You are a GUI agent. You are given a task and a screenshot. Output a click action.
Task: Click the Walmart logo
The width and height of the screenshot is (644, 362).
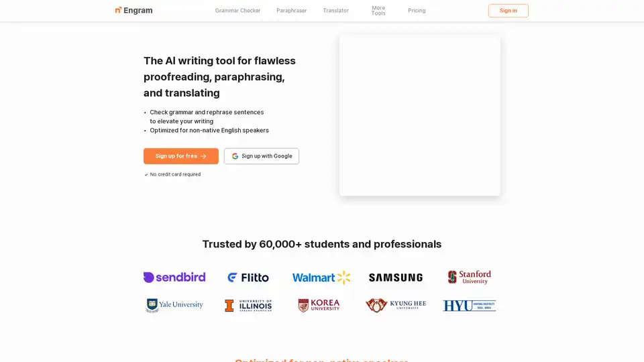tap(321, 278)
